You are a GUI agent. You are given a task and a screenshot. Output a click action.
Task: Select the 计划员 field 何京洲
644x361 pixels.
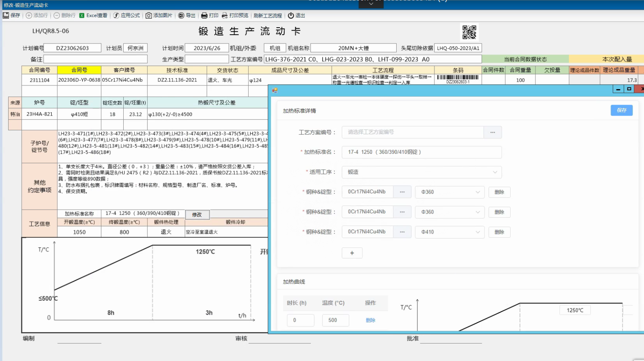pos(135,48)
